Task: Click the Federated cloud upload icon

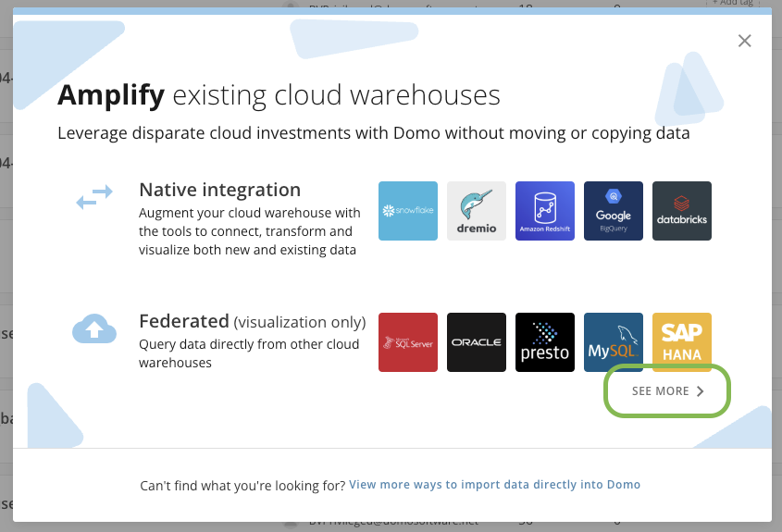Action: click(x=94, y=329)
